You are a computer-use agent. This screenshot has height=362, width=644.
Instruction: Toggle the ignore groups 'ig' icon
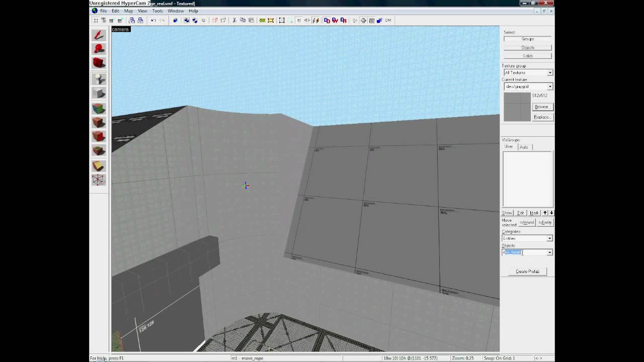(x=203, y=20)
